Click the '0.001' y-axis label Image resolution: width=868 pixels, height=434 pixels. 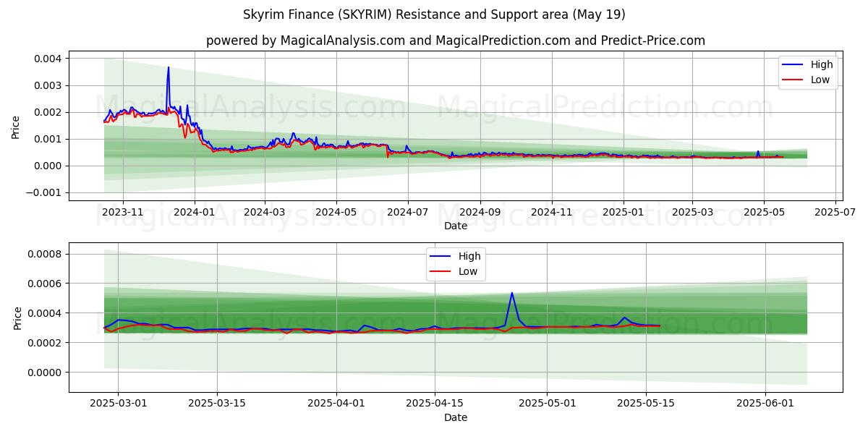click(x=49, y=139)
